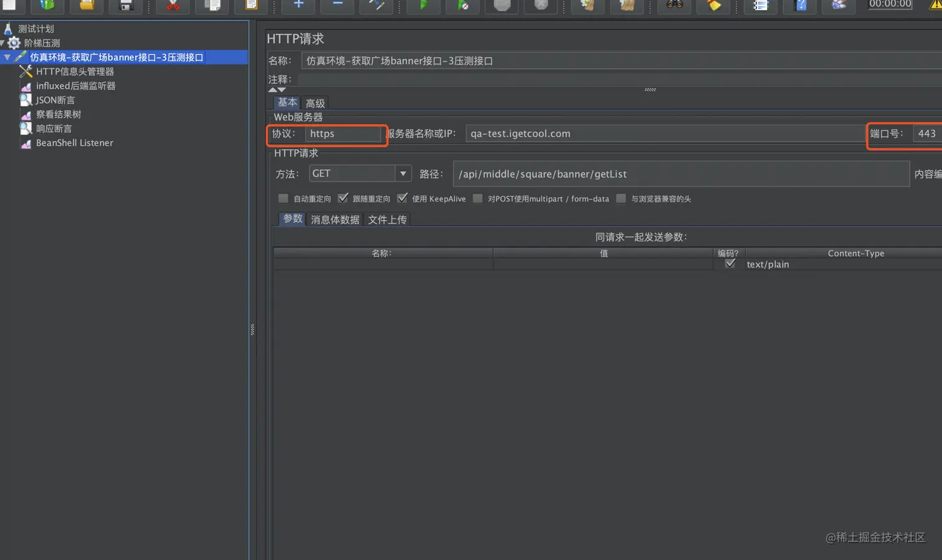Enable the 与浏览器兼容的头 checkbox
This screenshot has width=942, height=560.
click(x=621, y=199)
